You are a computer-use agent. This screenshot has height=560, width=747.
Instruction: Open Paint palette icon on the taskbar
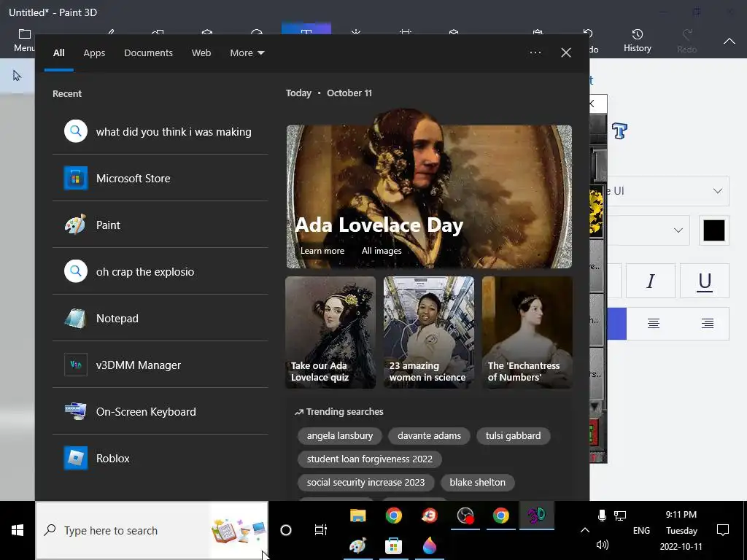(x=357, y=545)
